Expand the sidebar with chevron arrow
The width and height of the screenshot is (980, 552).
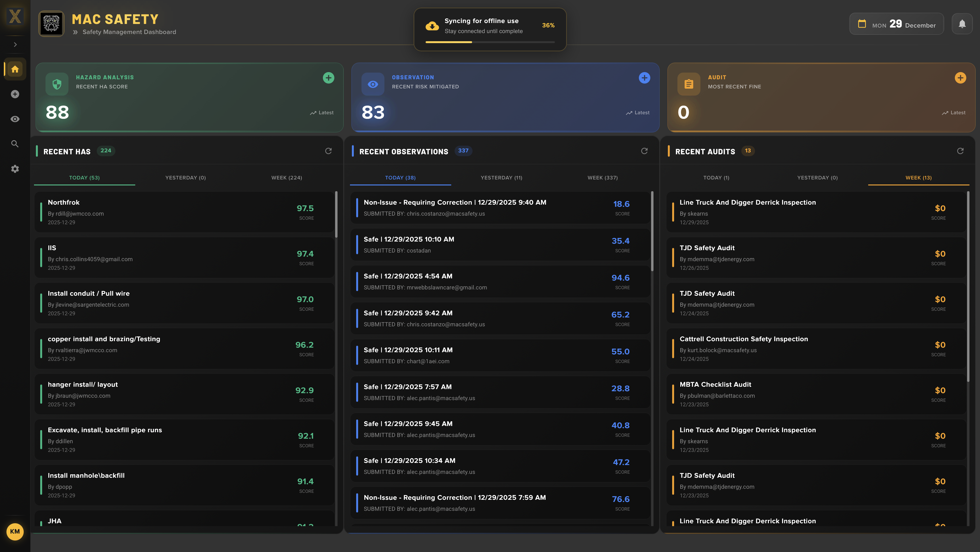[15, 45]
